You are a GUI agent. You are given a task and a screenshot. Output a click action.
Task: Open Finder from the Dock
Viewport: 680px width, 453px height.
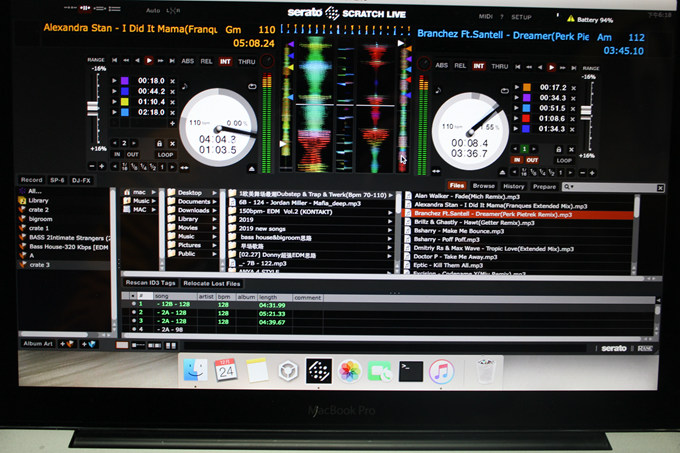[x=196, y=370]
